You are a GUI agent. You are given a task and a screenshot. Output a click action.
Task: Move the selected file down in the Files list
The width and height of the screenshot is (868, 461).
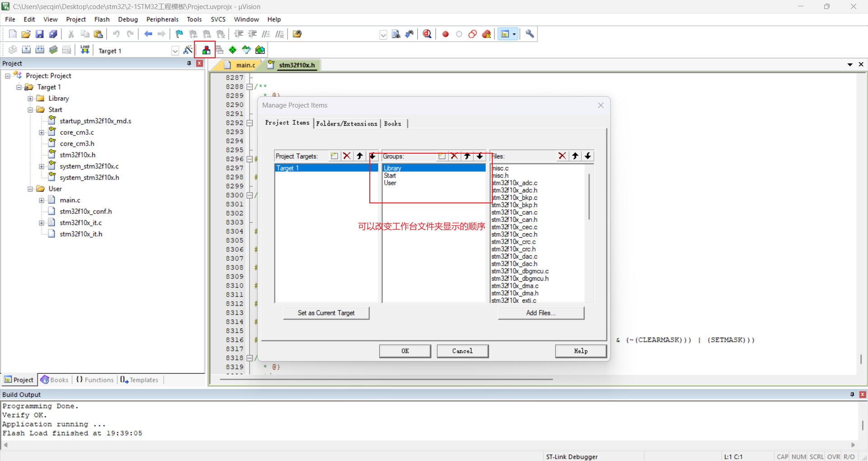(x=588, y=156)
